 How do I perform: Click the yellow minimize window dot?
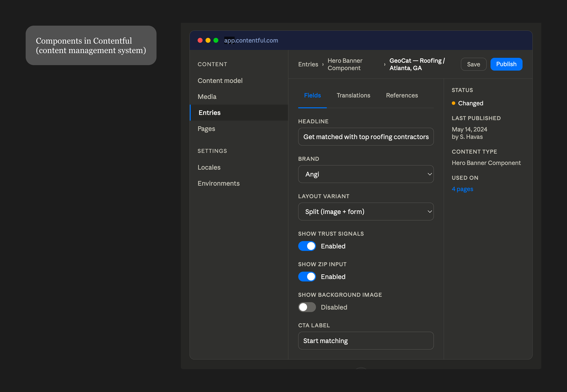coord(208,40)
